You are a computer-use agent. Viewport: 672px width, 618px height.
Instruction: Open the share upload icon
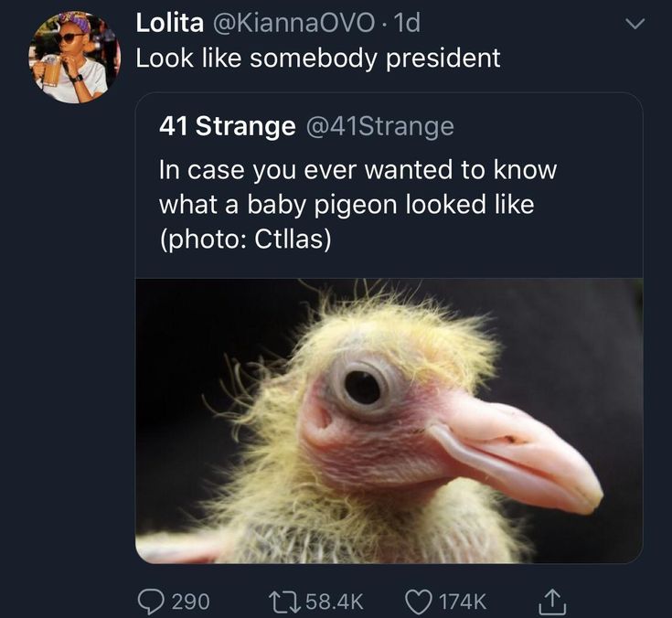tap(552, 602)
